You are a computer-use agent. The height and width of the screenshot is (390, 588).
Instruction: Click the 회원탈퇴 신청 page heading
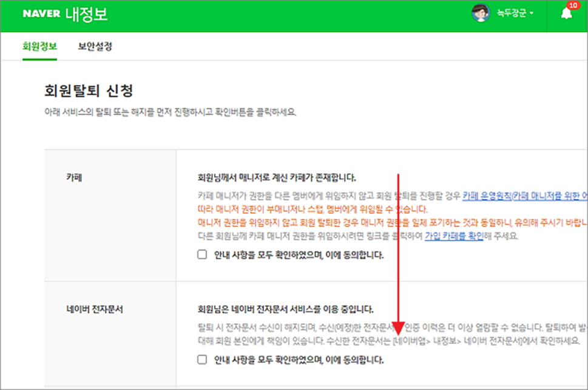[x=89, y=91]
